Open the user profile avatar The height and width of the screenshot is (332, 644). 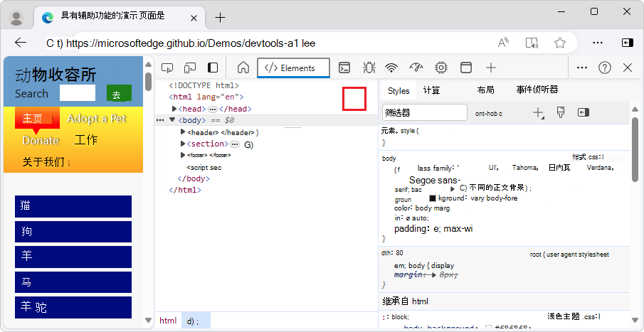(16, 18)
